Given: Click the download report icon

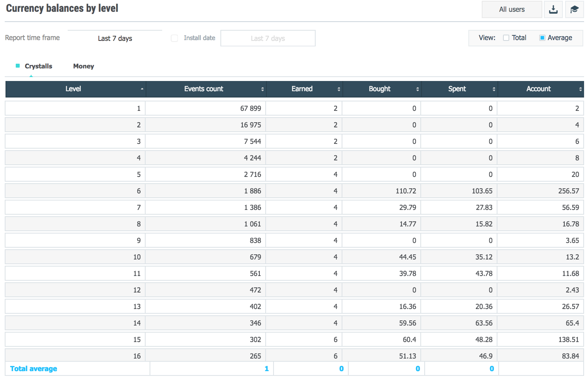Looking at the screenshot, I should (x=553, y=9).
